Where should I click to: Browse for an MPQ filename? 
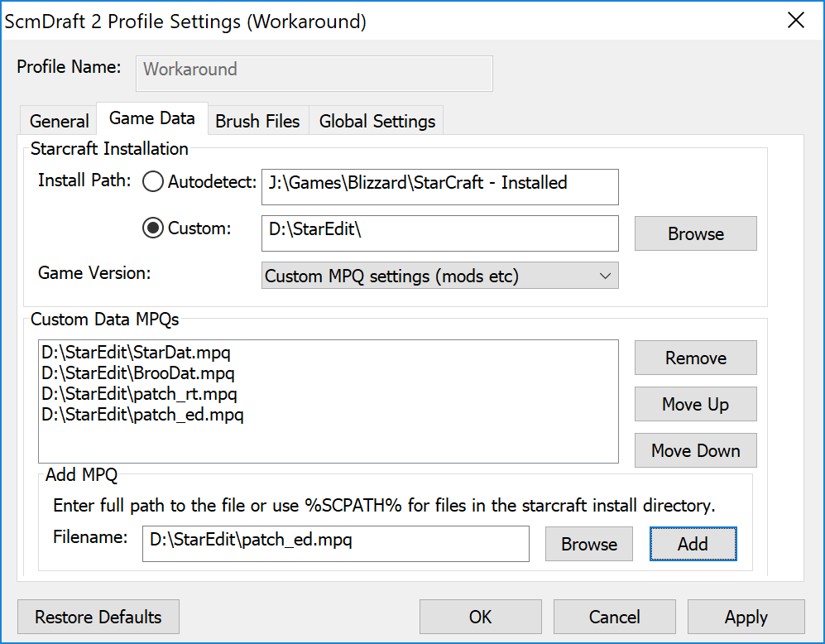588,545
